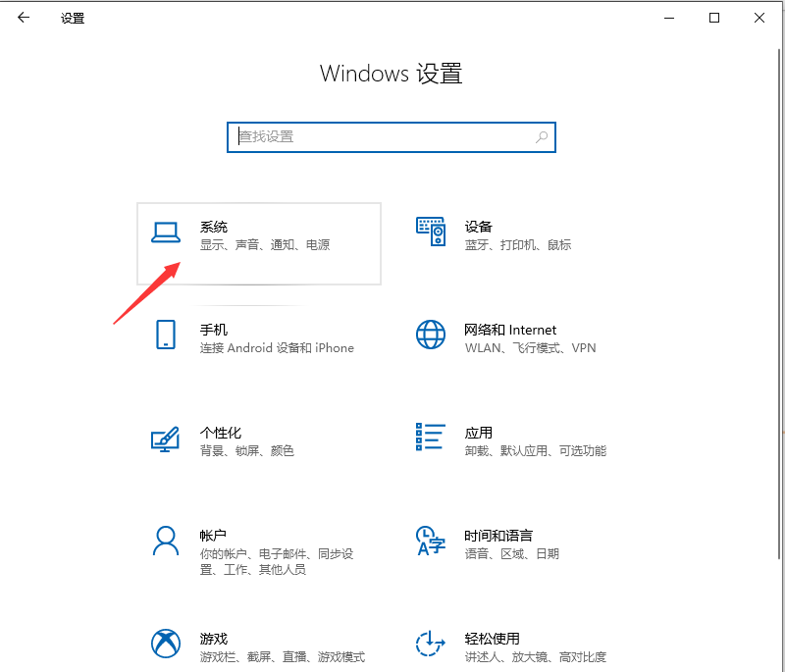Click the Personalization paintbrush icon
This screenshot has height=672, width=785.
(166, 439)
